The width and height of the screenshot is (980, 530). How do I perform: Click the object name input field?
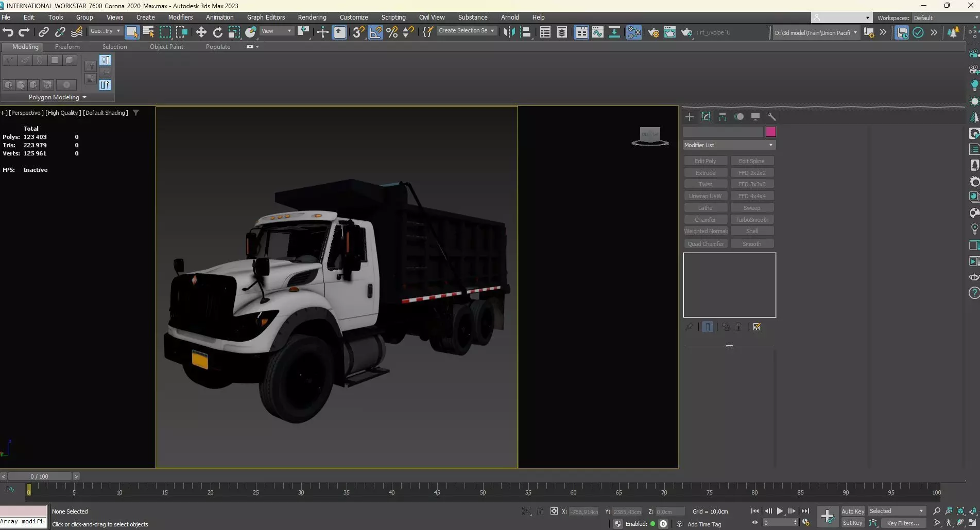[x=723, y=132]
